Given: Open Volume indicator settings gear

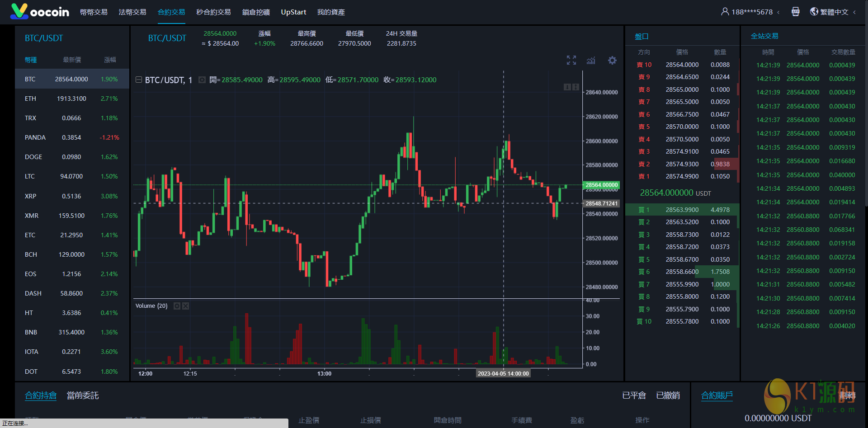Looking at the screenshot, I should pyautogui.click(x=177, y=306).
